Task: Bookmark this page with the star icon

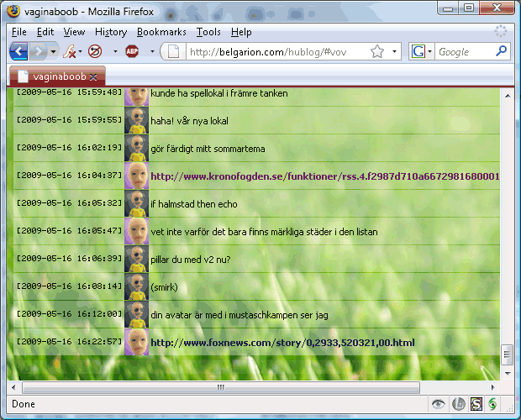Action: click(x=377, y=51)
